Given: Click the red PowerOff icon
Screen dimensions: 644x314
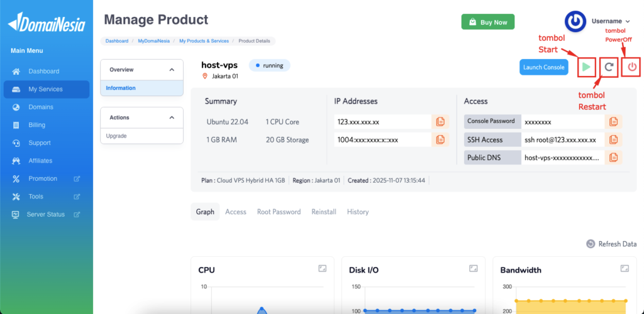Looking at the screenshot, I should click(x=631, y=67).
